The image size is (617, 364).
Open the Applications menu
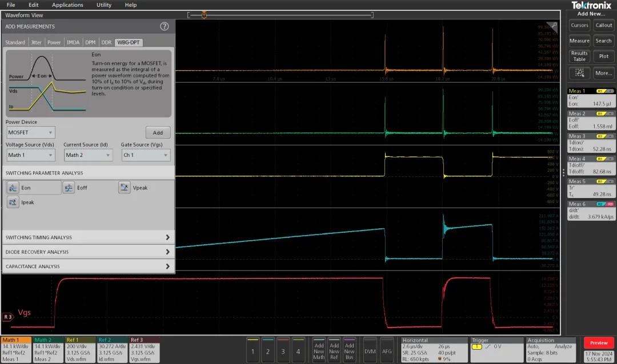(67, 5)
